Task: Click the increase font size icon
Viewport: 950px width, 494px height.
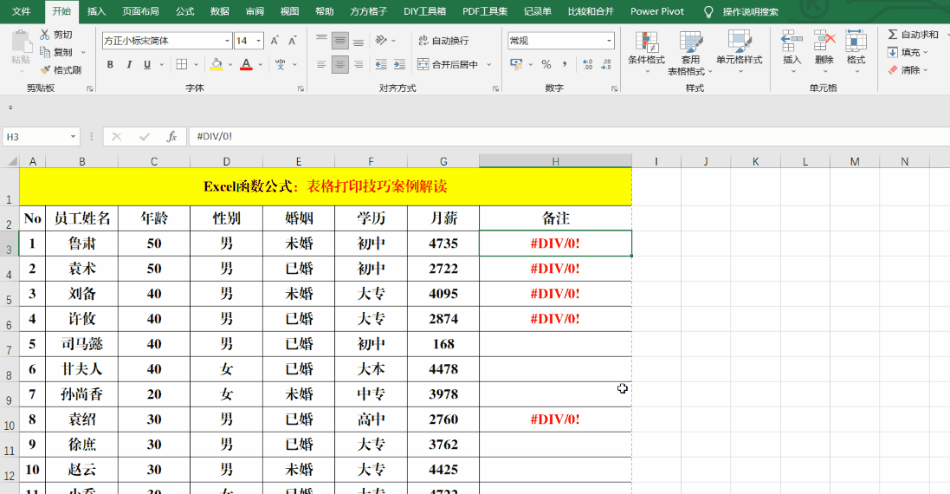Action: pos(273,41)
